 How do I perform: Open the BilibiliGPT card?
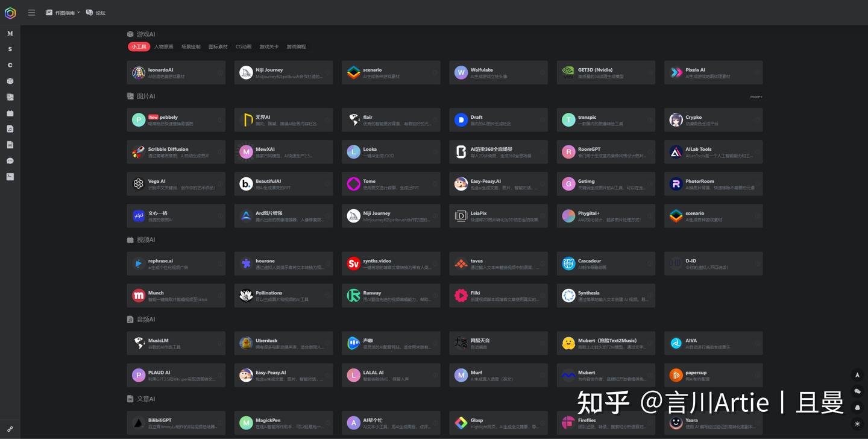point(176,423)
